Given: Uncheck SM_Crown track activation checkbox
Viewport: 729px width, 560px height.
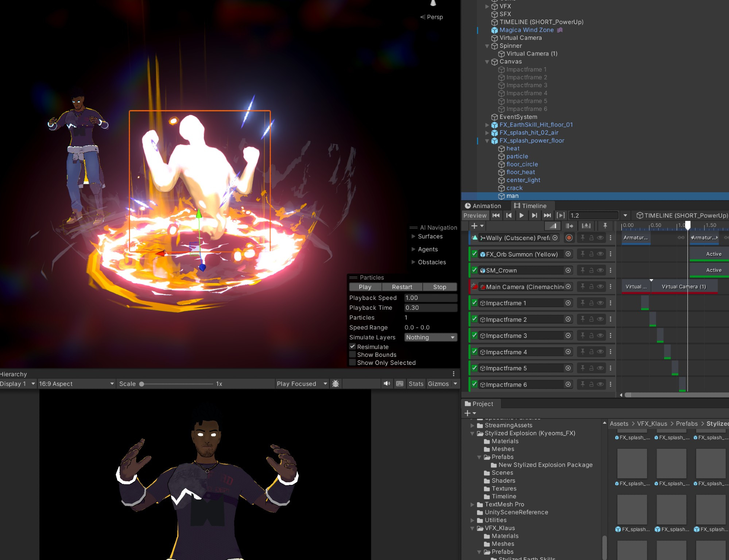Looking at the screenshot, I should point(474,270).
